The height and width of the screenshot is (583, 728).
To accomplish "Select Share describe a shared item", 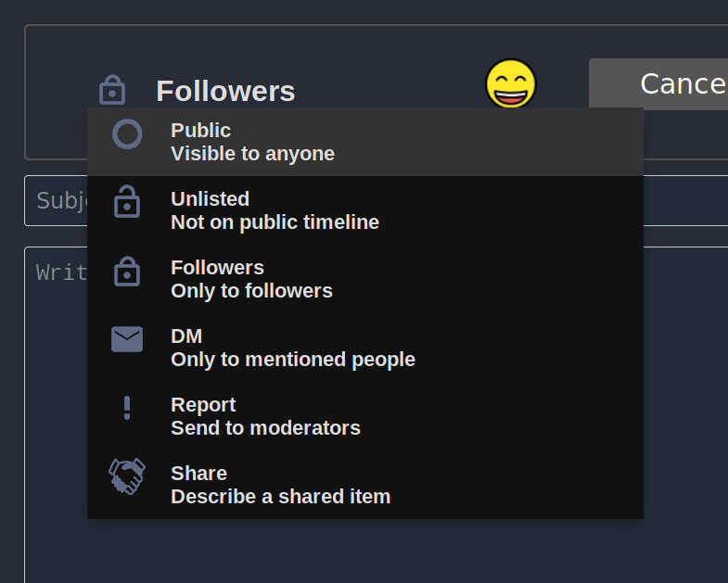I will click(x=364, y=485).
